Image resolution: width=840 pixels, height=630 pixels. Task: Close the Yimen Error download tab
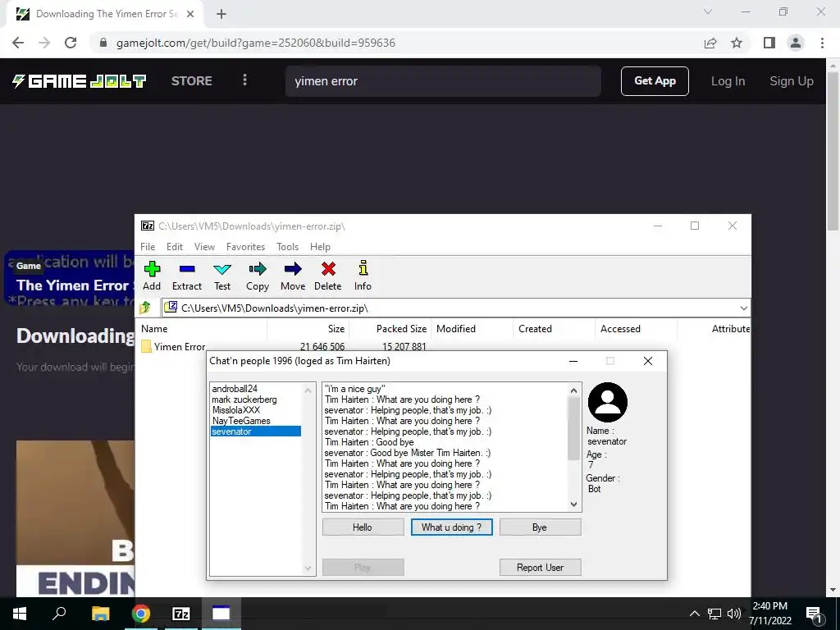pos(190,14)
